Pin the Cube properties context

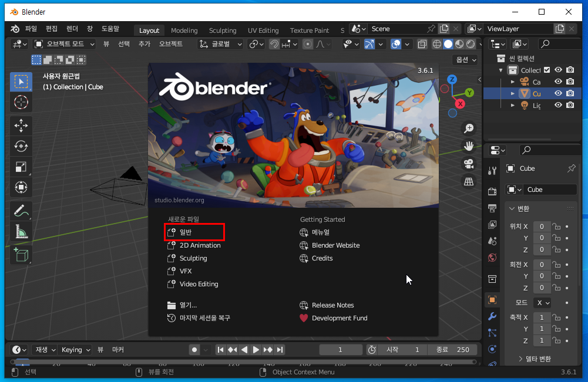point(571,168)
